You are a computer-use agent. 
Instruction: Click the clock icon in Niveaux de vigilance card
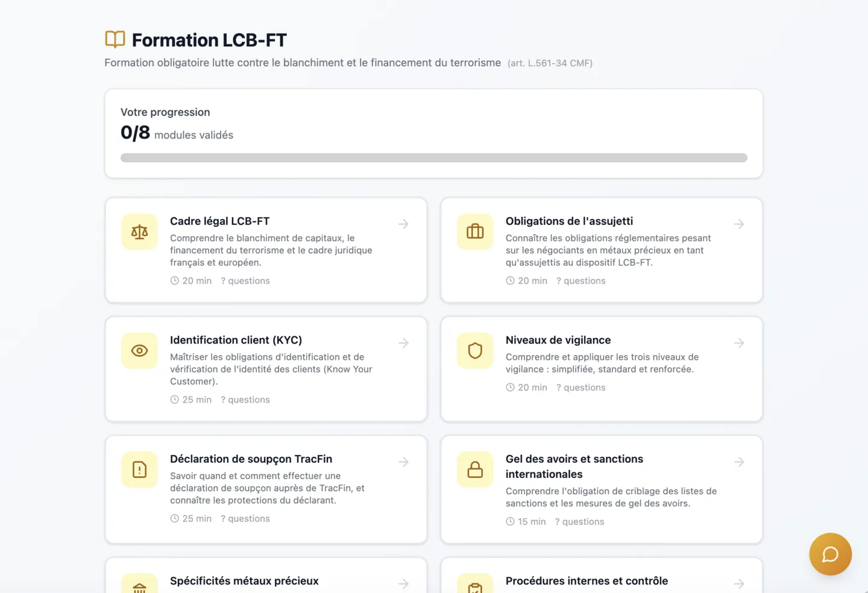pos(510,387)
